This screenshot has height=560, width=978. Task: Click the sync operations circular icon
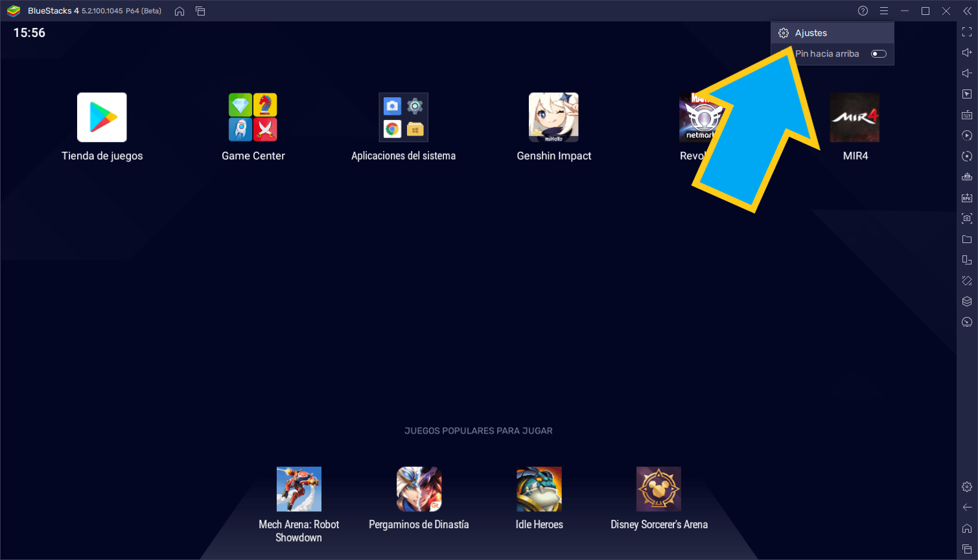[x=967, y=156]
